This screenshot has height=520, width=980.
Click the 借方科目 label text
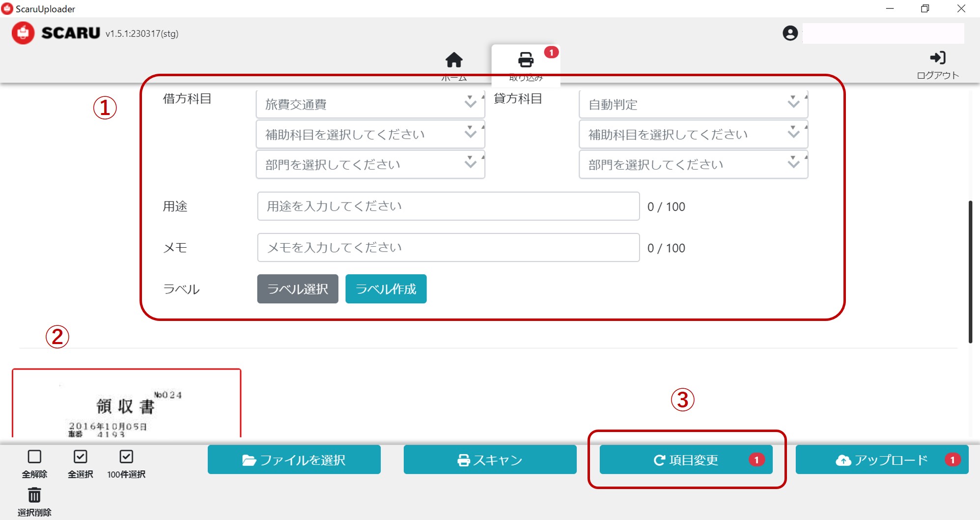[187, 98]
